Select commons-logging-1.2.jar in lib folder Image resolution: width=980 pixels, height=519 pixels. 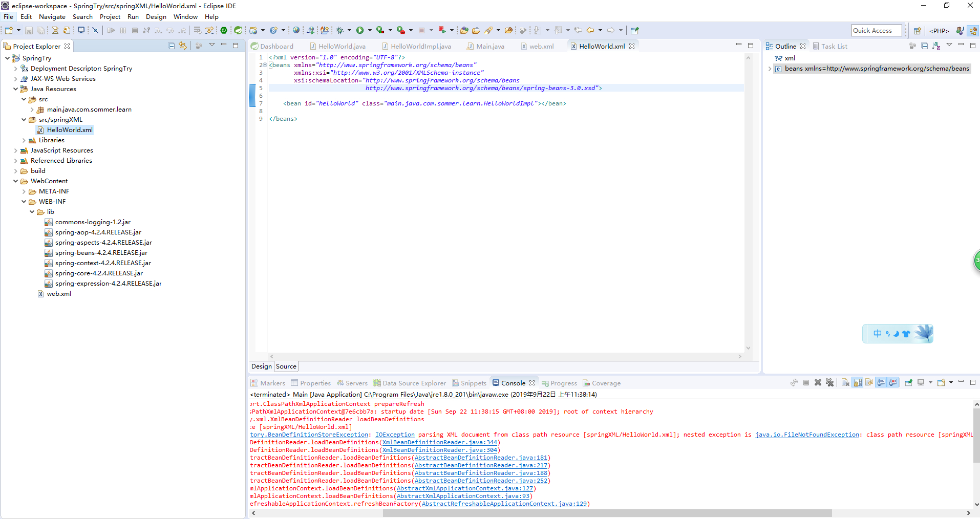[x=93, y=222]
